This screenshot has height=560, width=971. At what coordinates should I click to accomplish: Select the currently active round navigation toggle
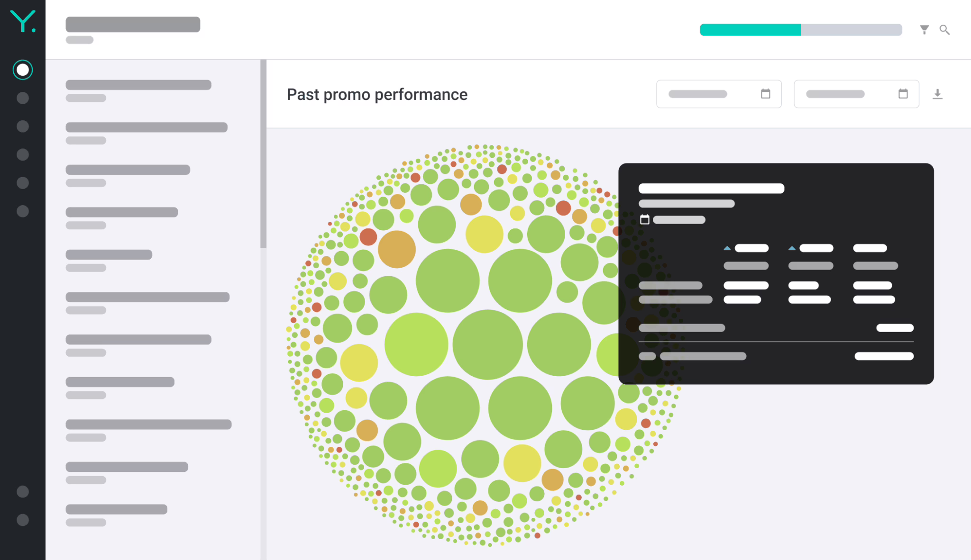22,69
